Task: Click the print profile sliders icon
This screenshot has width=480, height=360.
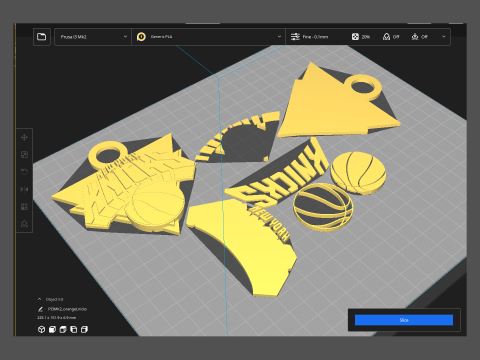Action: [x=295, y=37]
